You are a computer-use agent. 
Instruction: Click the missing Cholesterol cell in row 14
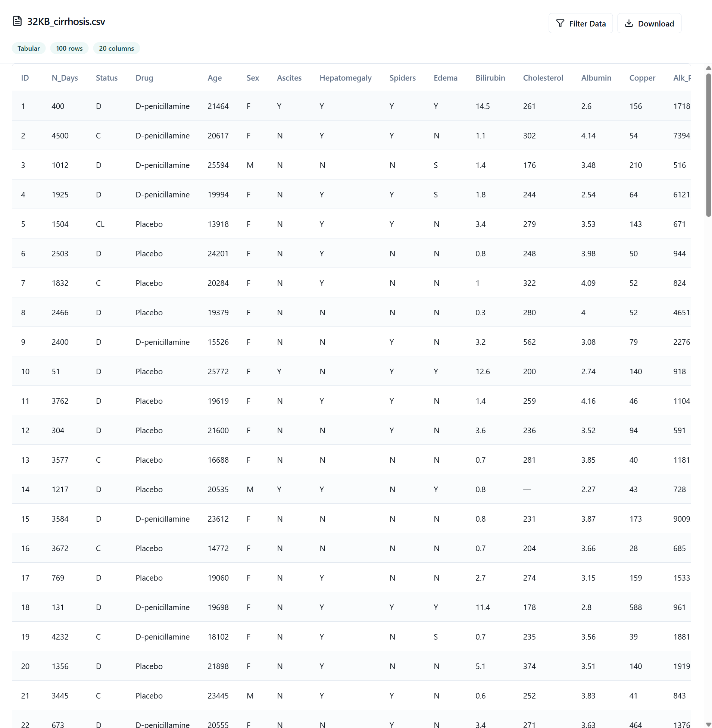(527, 490)
